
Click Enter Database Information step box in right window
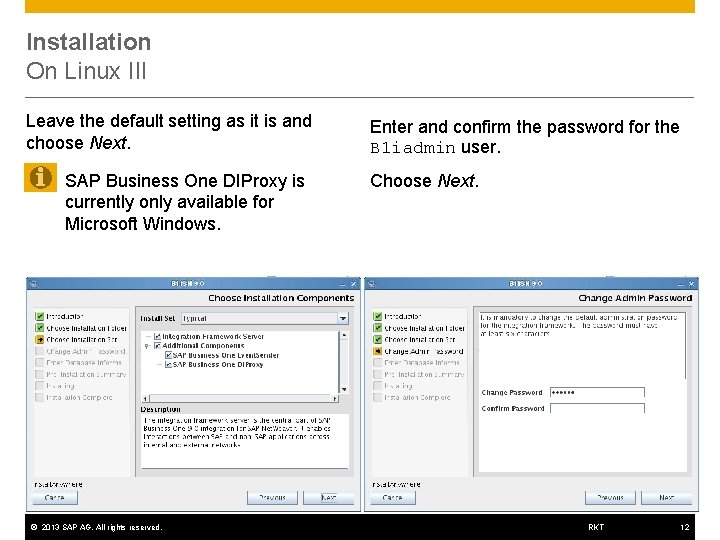coord(377,363)
